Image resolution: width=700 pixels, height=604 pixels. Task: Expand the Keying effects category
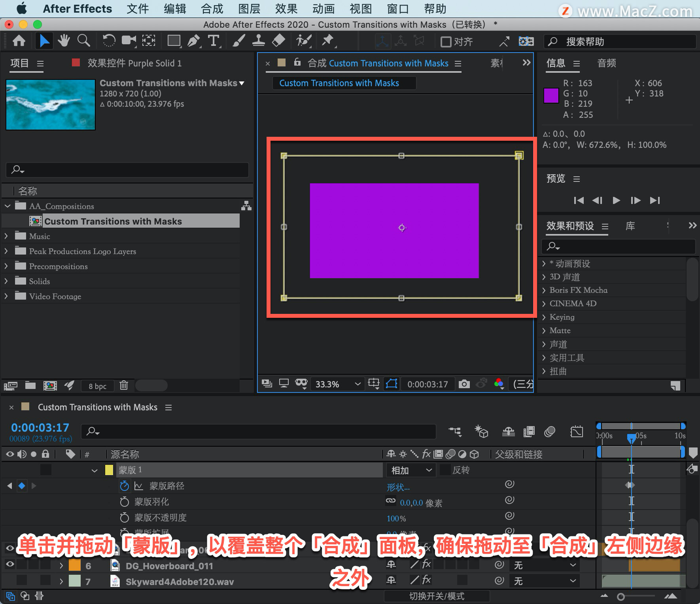[544, 317]
